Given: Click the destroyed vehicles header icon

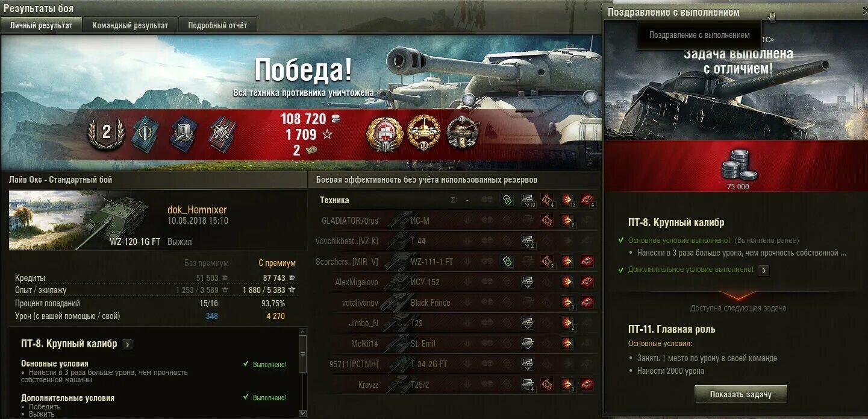Looking at the screenshot, I should (588, 200).
